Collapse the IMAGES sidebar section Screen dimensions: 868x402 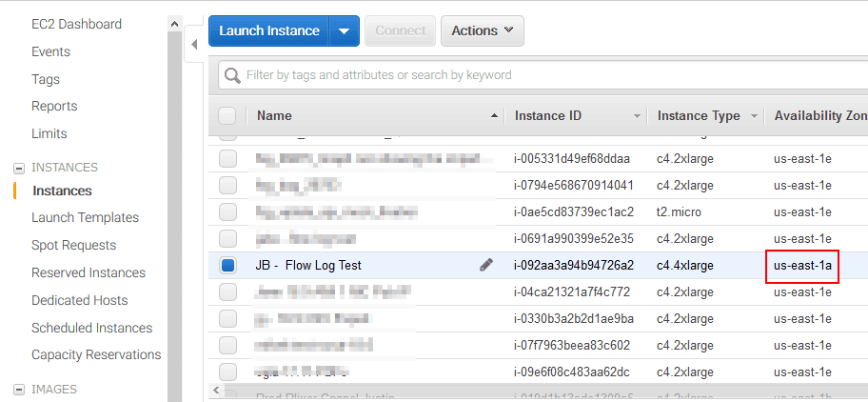click(19, 390)
